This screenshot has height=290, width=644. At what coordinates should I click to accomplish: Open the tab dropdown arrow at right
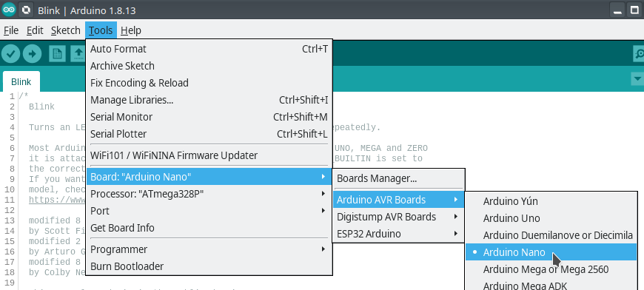637,78
